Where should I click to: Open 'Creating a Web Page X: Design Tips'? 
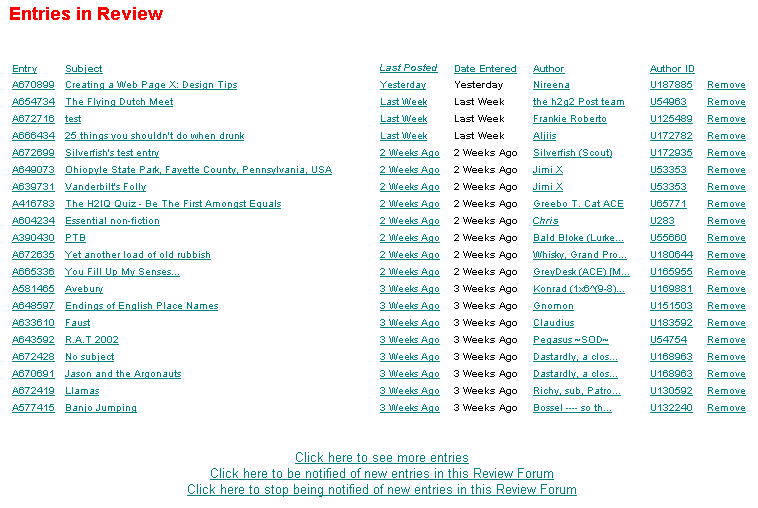(x=151, y=85)
